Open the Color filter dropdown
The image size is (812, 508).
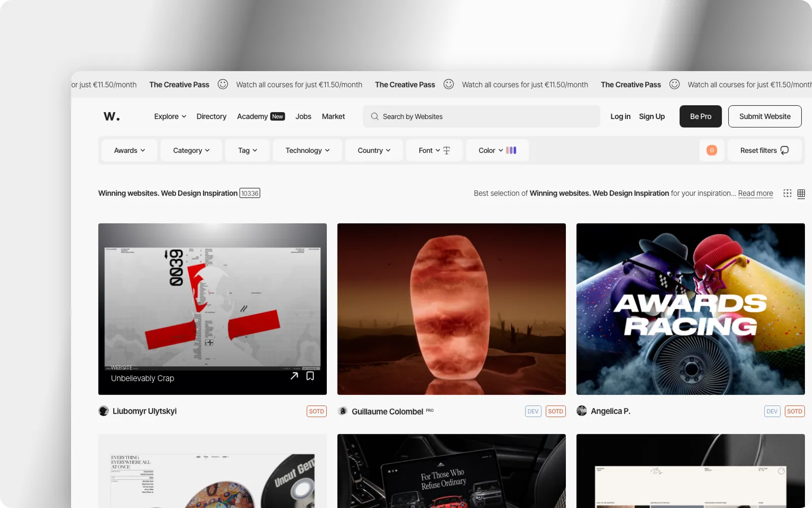point(497,150)
